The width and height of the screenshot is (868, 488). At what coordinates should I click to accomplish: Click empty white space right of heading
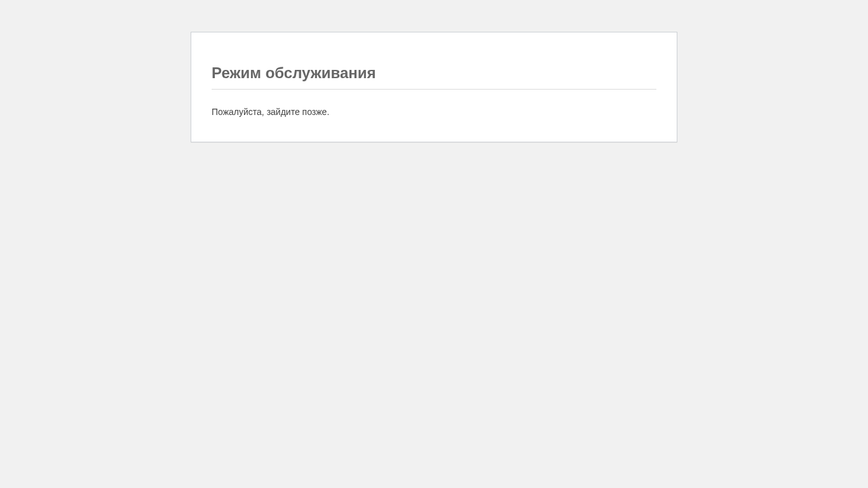(516, 73)
